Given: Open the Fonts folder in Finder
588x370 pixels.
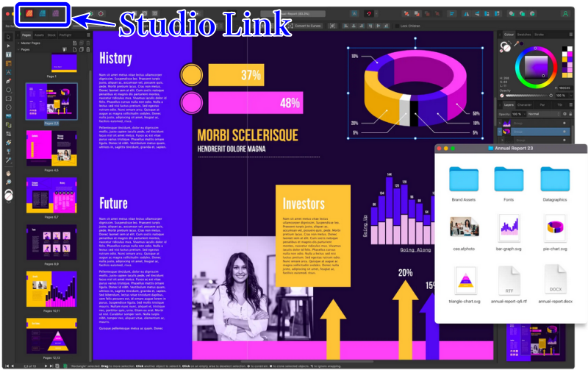Looking at the screenshot, I should pos(509,184).
